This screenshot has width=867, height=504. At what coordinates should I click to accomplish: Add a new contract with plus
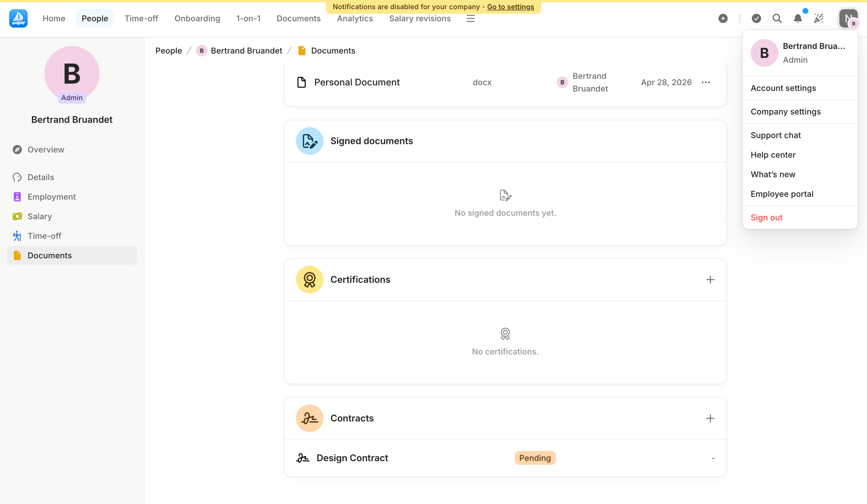click(710, 418)
